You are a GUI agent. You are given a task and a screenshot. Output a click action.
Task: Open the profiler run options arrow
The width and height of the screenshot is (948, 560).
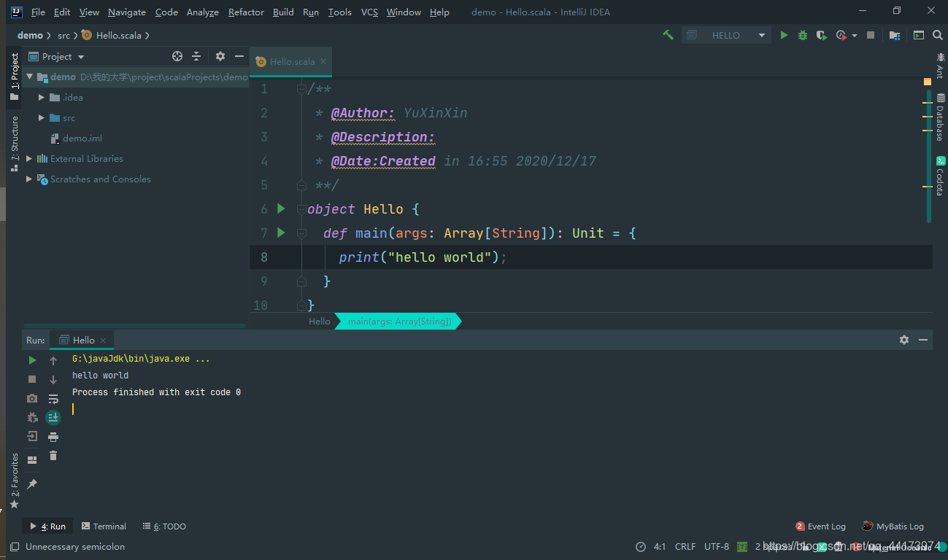pos(855,36)
